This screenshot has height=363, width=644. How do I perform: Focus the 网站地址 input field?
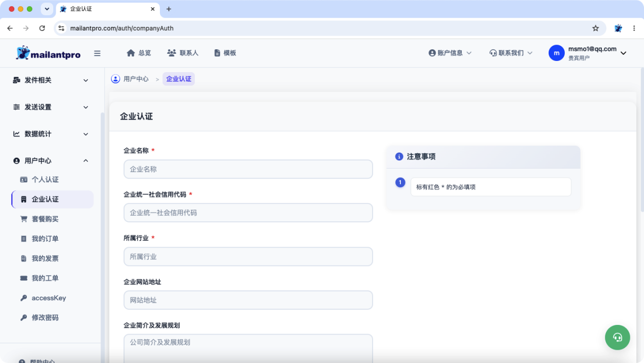pyautogui.click(x=248, y=300)
